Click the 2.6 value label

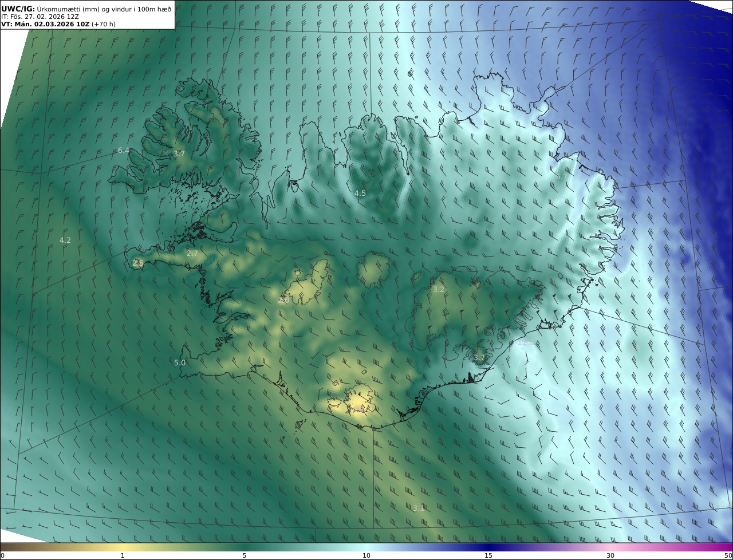138,263
